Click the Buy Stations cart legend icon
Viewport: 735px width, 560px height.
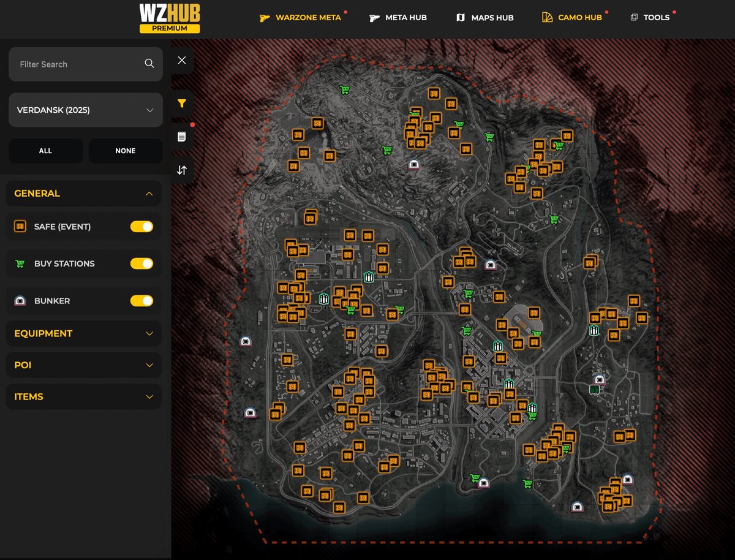click(20, 263)
